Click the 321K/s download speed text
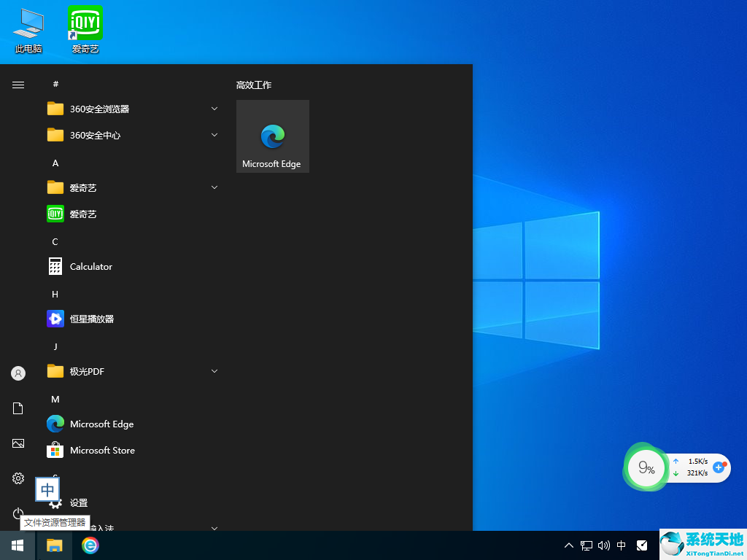Viewport: 747px width, 560px height. click(x=697, y=472)
